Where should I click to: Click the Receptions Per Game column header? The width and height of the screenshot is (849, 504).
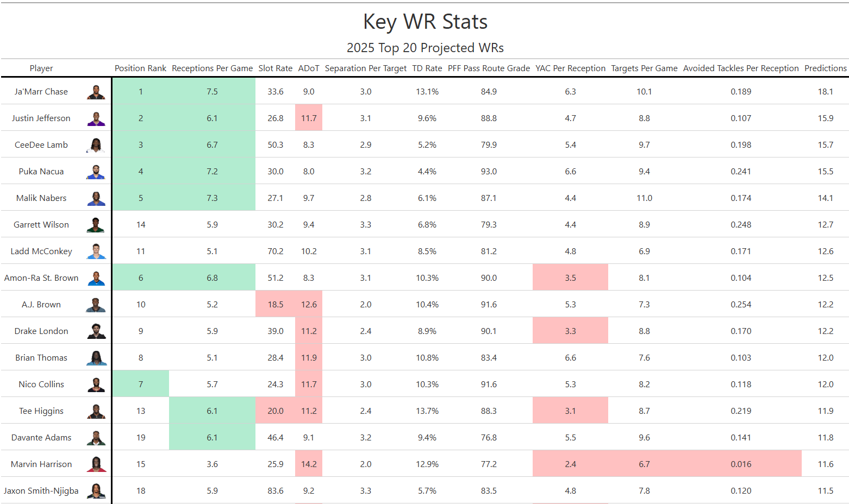pos(212,68)
